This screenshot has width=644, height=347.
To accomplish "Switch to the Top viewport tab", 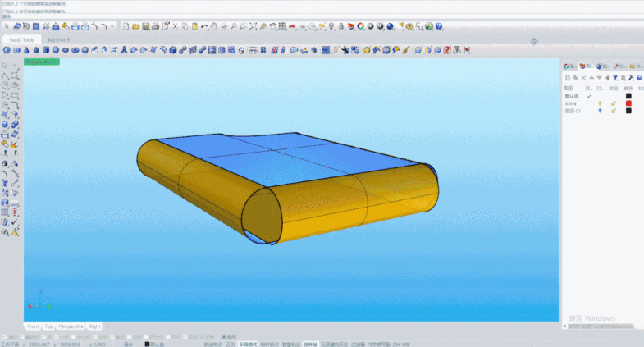I will [x=48, y=326].
